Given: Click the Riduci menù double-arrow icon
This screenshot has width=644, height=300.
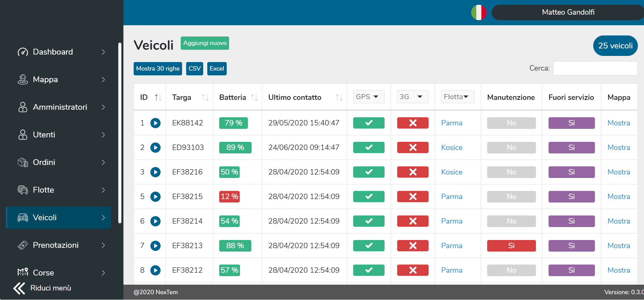Looking at the screenshot, I should pyautogui.click(x=19, y=288).
